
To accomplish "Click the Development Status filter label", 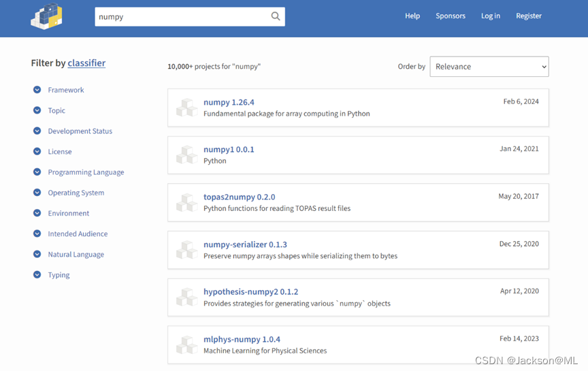I will coord(80,131).
